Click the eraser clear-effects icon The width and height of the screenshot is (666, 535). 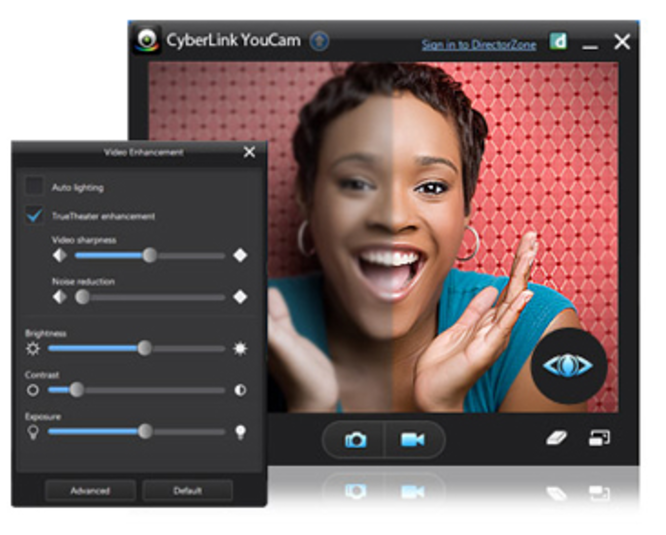click(x=556, y=438)
